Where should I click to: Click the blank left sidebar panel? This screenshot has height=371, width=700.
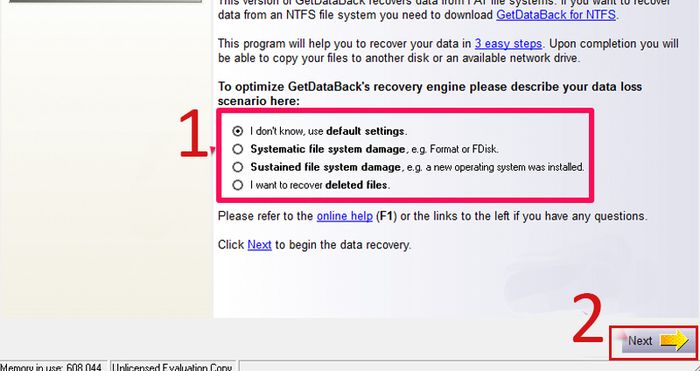[x=106, y=161]
